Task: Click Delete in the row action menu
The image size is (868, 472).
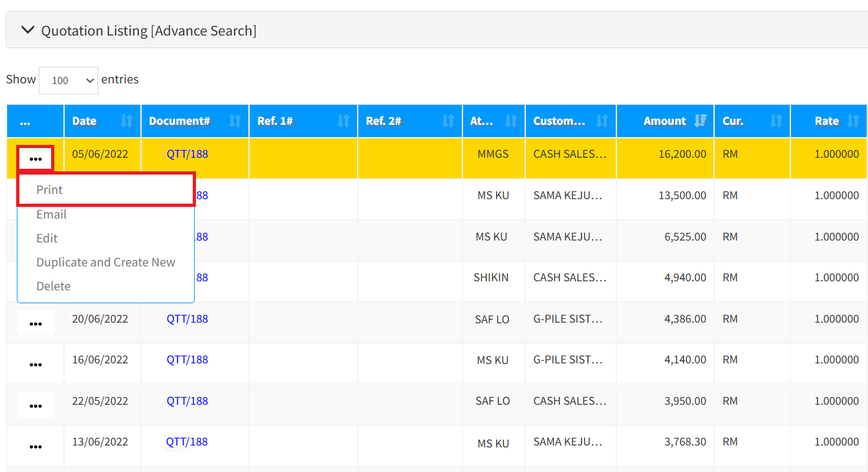Action: 54,286
